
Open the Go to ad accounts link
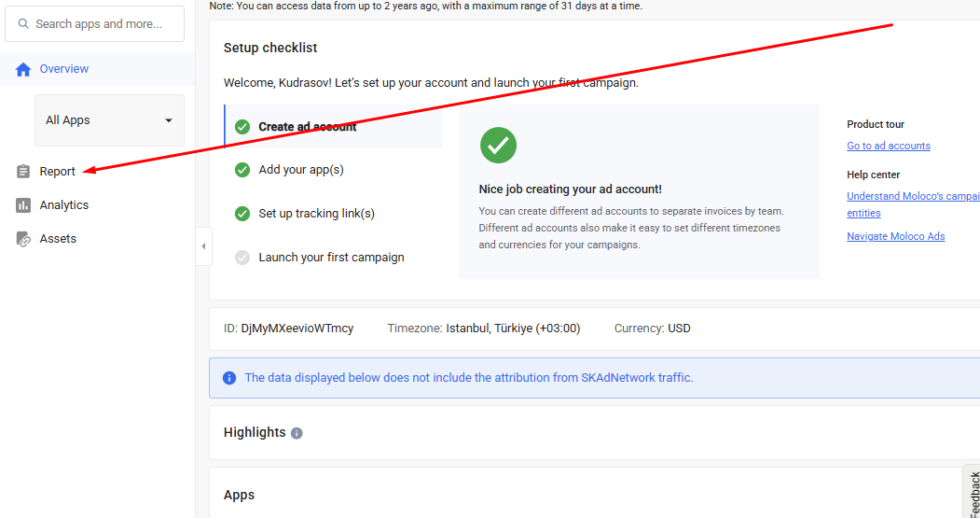[888, 146]
